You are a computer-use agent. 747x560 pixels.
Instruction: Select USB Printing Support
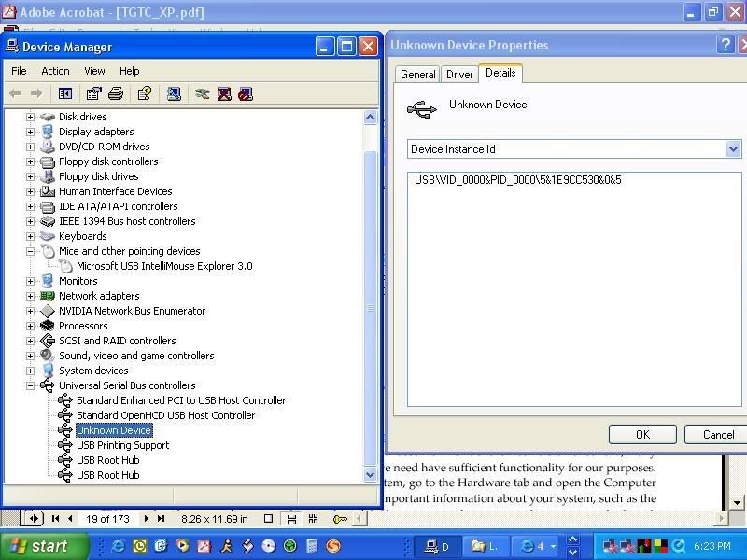123,445
